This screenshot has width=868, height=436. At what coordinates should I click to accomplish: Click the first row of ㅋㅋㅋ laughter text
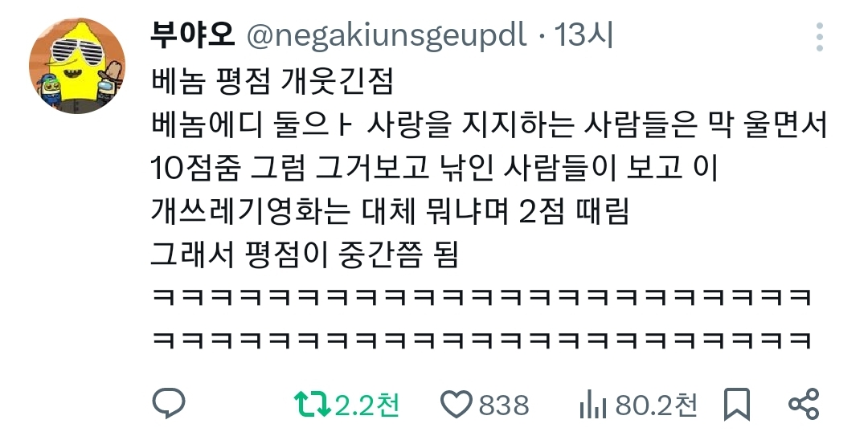coord(481,298)
